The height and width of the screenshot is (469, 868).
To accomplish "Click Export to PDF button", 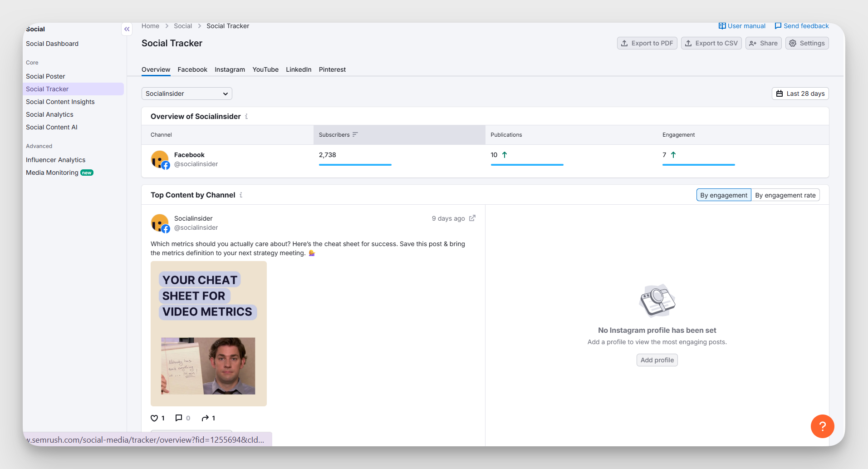I will [x=647, y=43].
